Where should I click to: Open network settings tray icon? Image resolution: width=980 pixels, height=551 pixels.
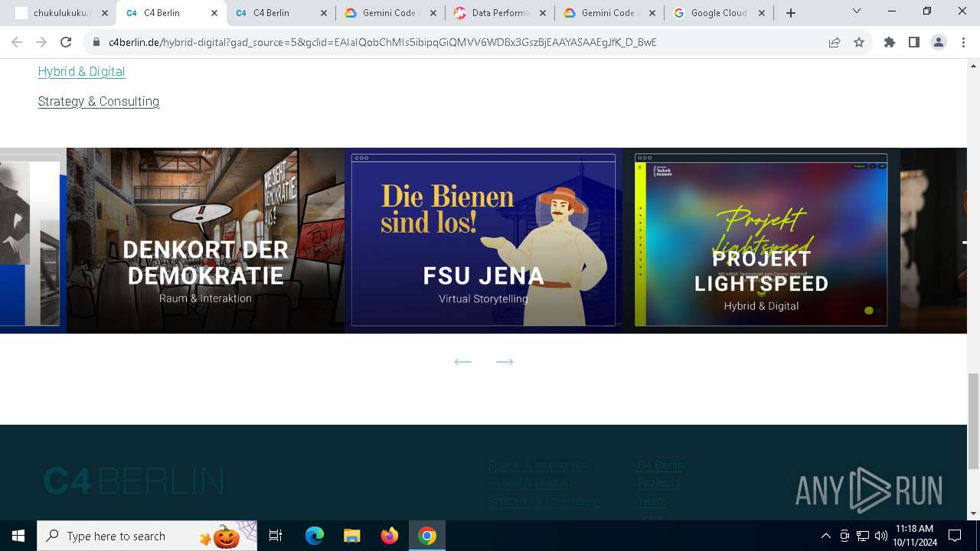pos(863,536)
